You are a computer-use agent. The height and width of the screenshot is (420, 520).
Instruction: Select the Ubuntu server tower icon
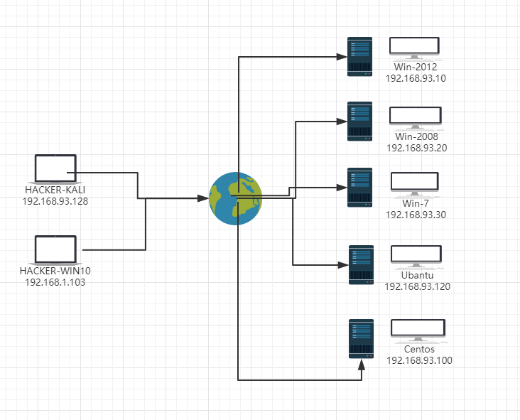(x=361, y=265)
